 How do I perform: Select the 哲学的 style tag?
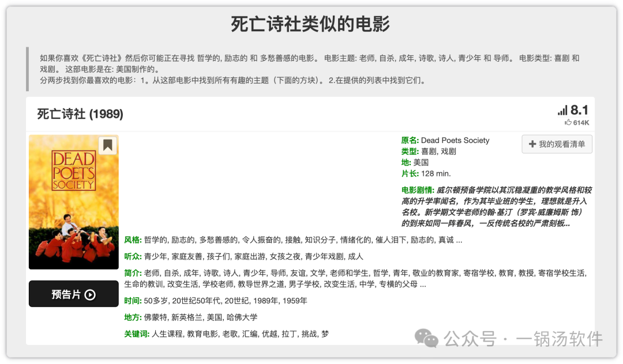(x=156, y=240)
